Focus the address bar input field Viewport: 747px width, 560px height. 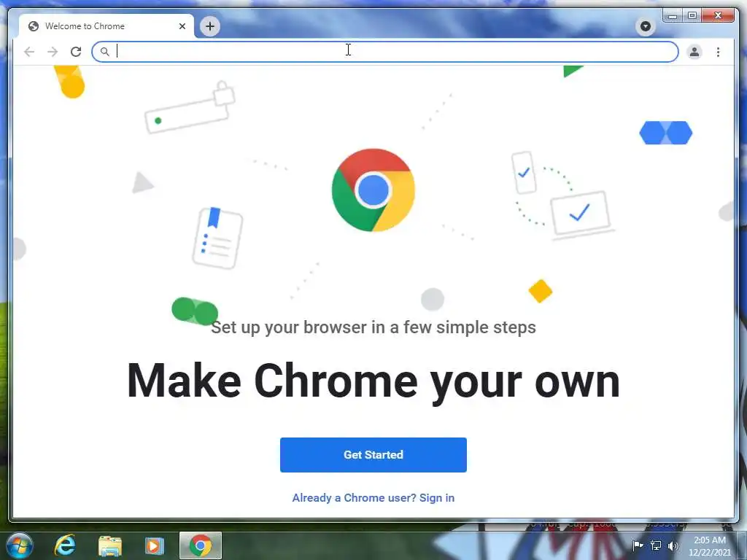pos(385,52)
